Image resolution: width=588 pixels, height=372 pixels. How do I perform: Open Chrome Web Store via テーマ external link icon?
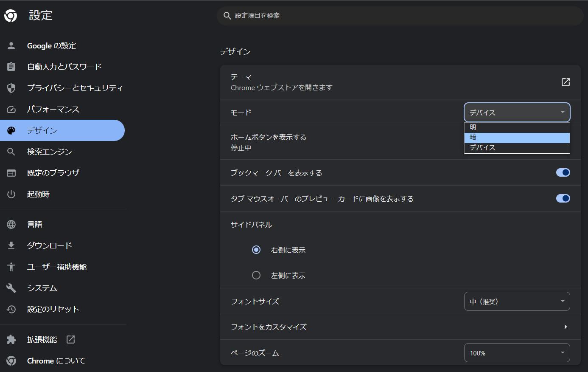tap(566, 82)
